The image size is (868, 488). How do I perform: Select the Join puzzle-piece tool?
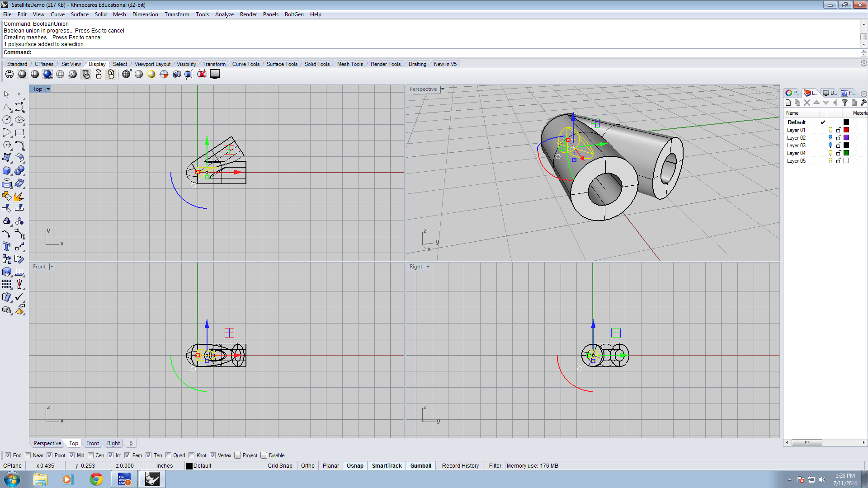click(x=7, y=196)
